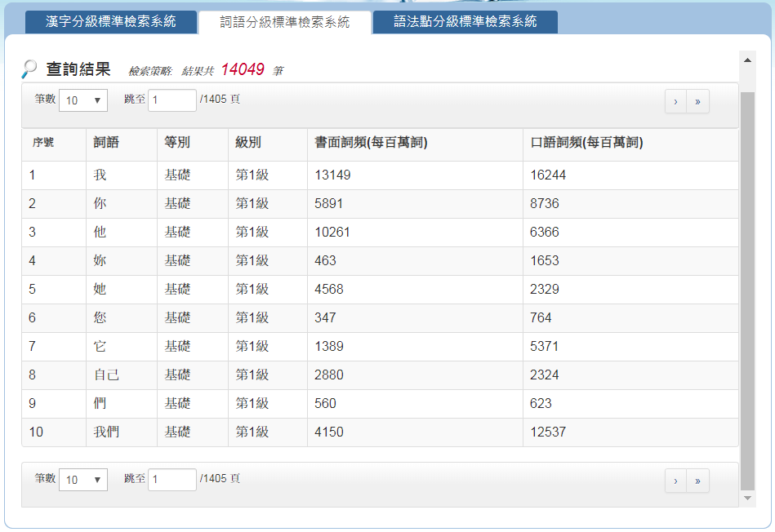The height and width of the screenshot is (532, 775).
Task: Click the bottom 跳至 page number field
Action: point(171,479)
